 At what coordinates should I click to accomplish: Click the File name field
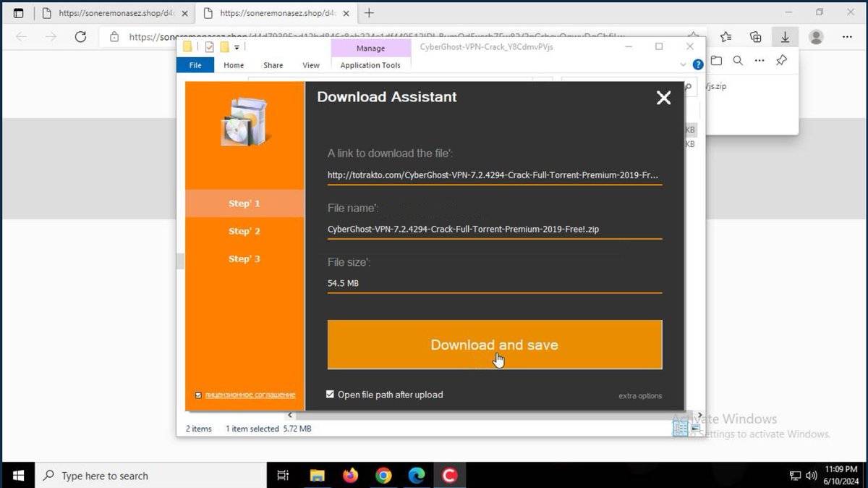click(x=495, y=229)
